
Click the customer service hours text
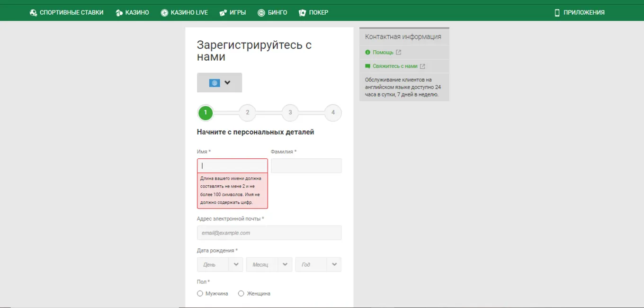(403, 87)
